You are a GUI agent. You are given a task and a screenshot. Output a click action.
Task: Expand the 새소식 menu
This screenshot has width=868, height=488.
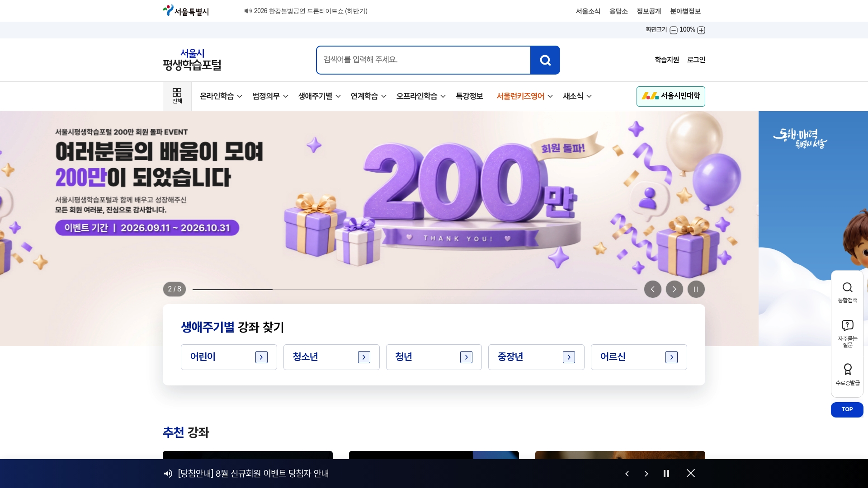(577, 96)
